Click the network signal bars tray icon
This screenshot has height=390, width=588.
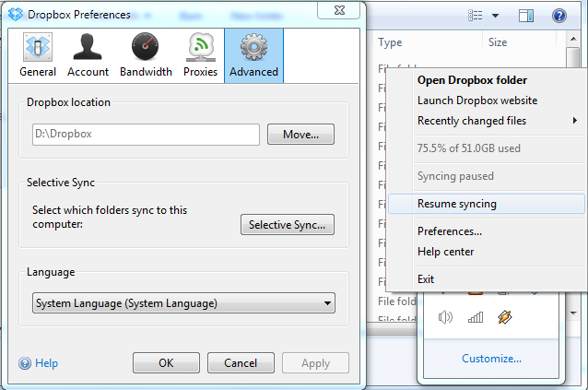coord(476,318)
